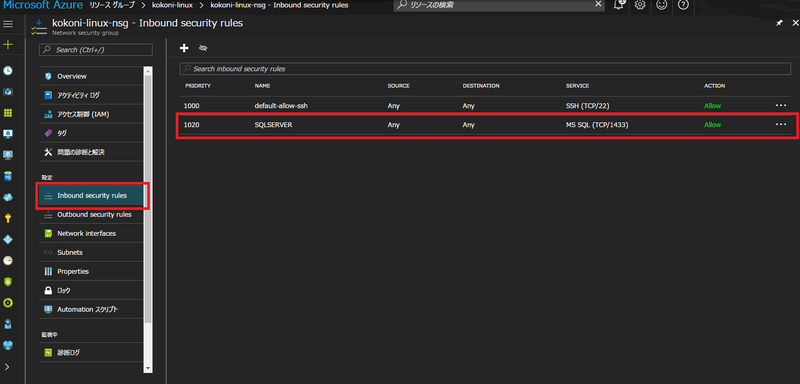The image size is (800, 384).
Task: Open Overview menu item
Action: pos(91,76)
